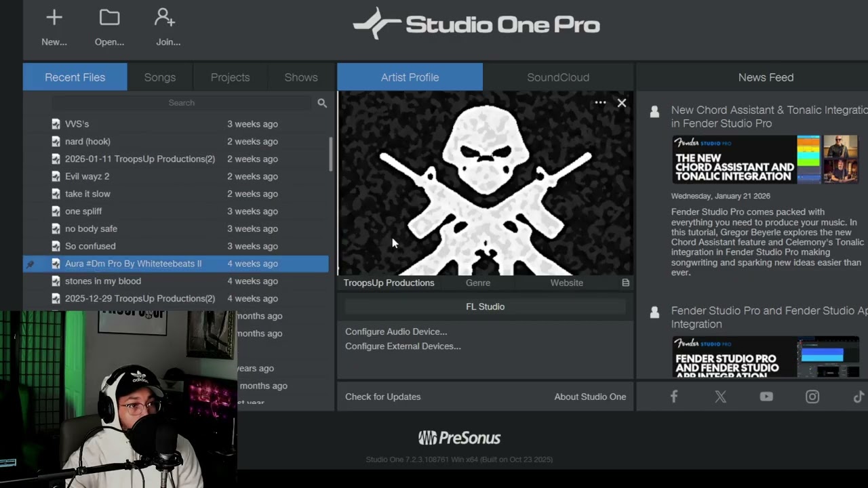This screenshot has width=868, height=488.
Task: Click the recent files list scrollbar
Action: [331, 155]
